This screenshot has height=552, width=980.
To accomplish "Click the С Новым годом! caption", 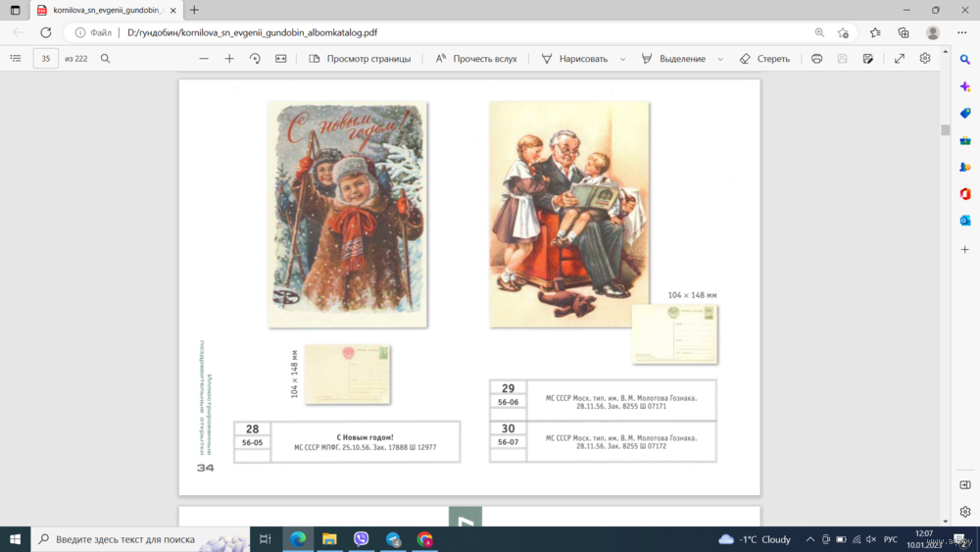I will [x=365, y=437].
